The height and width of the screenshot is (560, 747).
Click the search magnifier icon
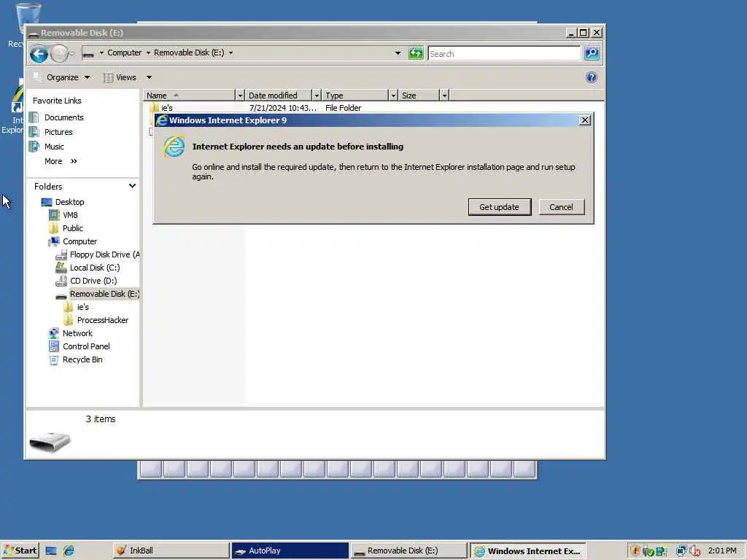(592, 53)
